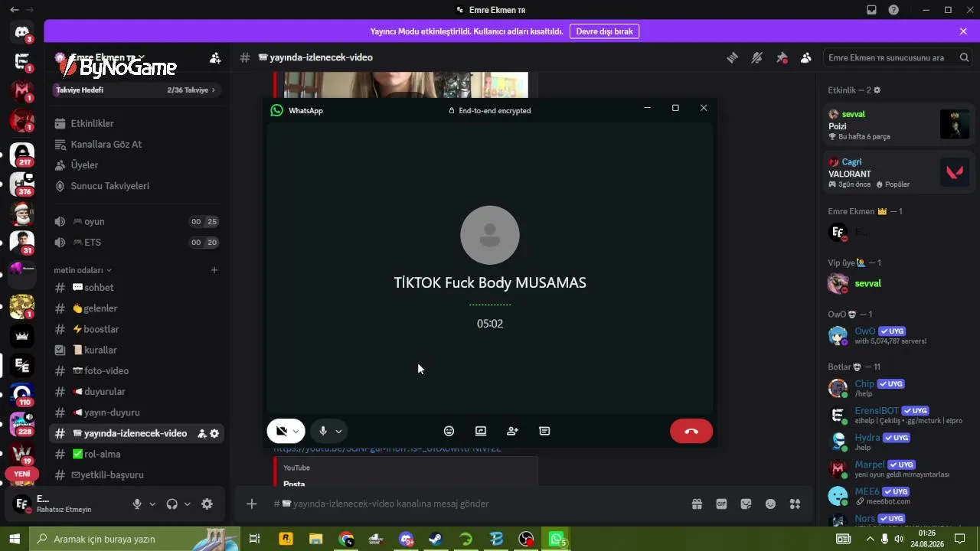Click the yayında-izlenecek-video message input
Screen dimensions: 980x551
click(475, 504)
